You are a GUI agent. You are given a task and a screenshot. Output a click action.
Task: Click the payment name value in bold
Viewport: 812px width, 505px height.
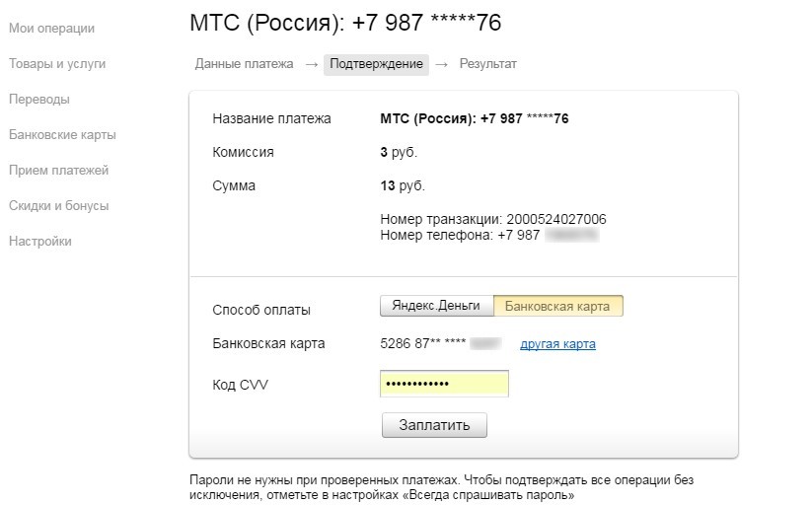tap(475, 118)
